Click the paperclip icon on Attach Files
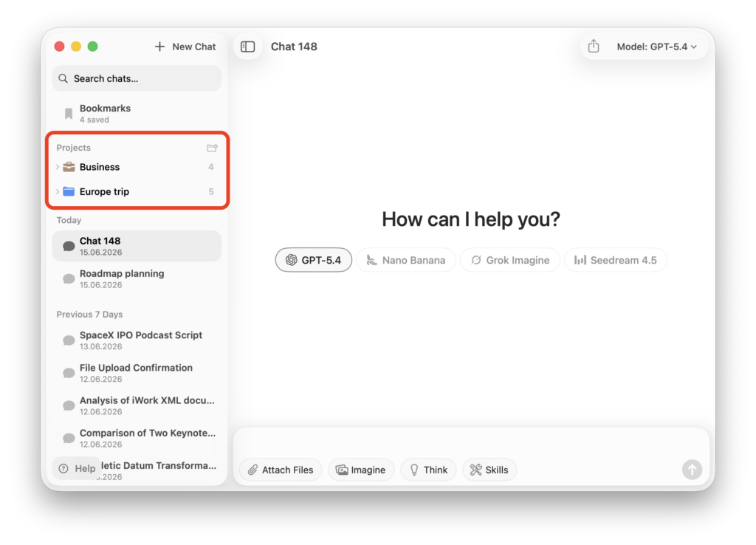756x545 pixels. pos(252,470)
